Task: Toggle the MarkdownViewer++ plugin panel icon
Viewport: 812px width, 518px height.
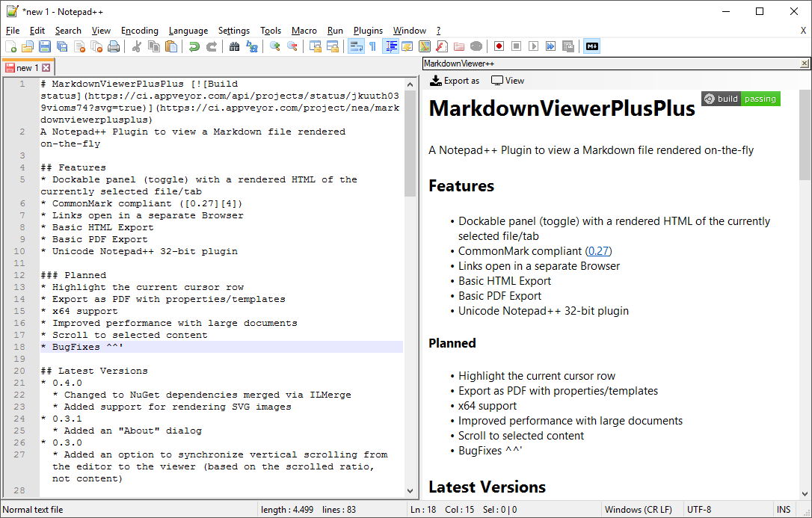Action: (x=590, y=46)
